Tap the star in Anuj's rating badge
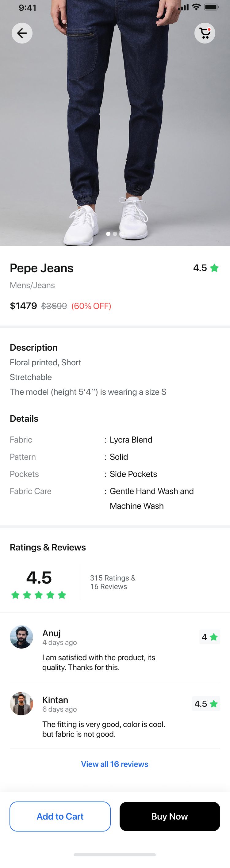 click(x=213, y=637)
